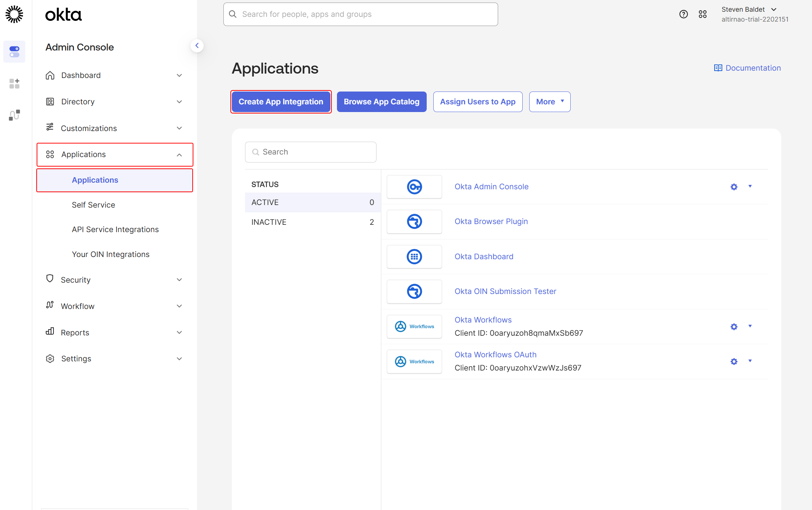Click the okta wordmark logo
Screen dimensions: 812x510
pos(63,15)
